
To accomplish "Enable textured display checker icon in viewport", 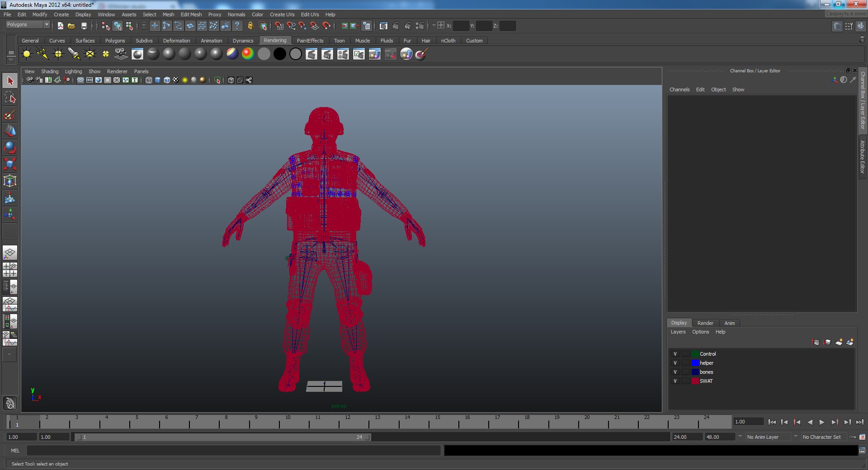I will pos(176,80).
